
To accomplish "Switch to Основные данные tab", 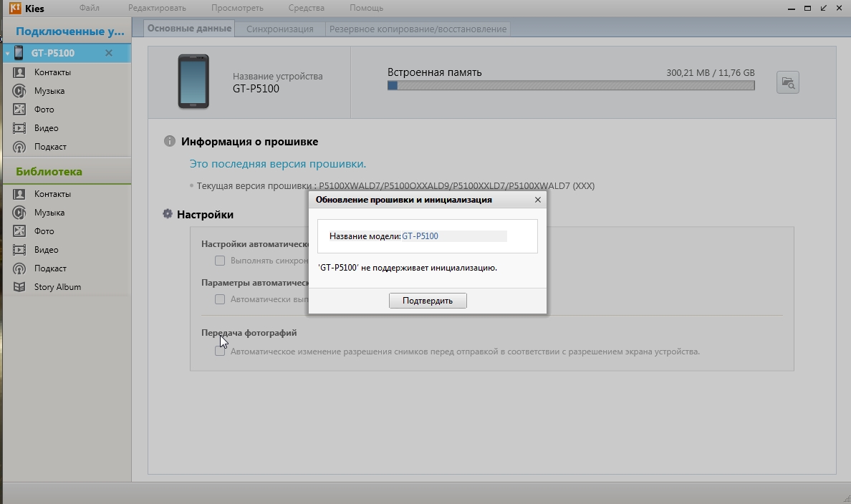I will (x=189, y=28).
